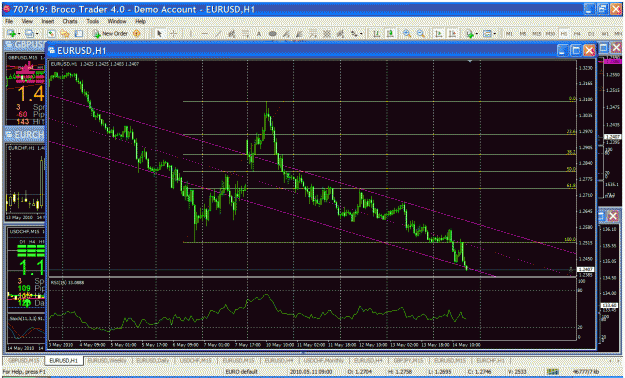Click the Zoom Out magnifier
Viewport: 625px width, 378px height.
(x=421, y=34)
